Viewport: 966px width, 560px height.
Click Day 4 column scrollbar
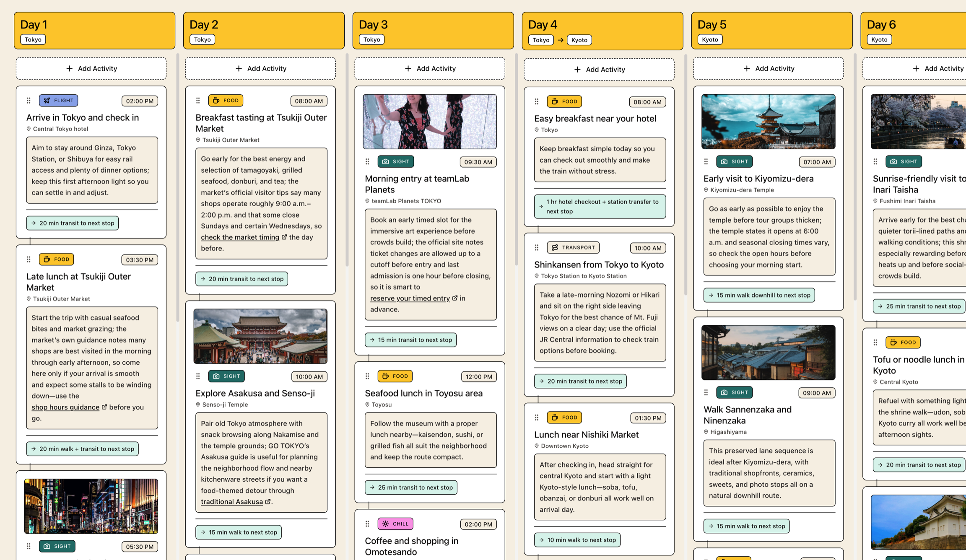(x=686, y=174)
